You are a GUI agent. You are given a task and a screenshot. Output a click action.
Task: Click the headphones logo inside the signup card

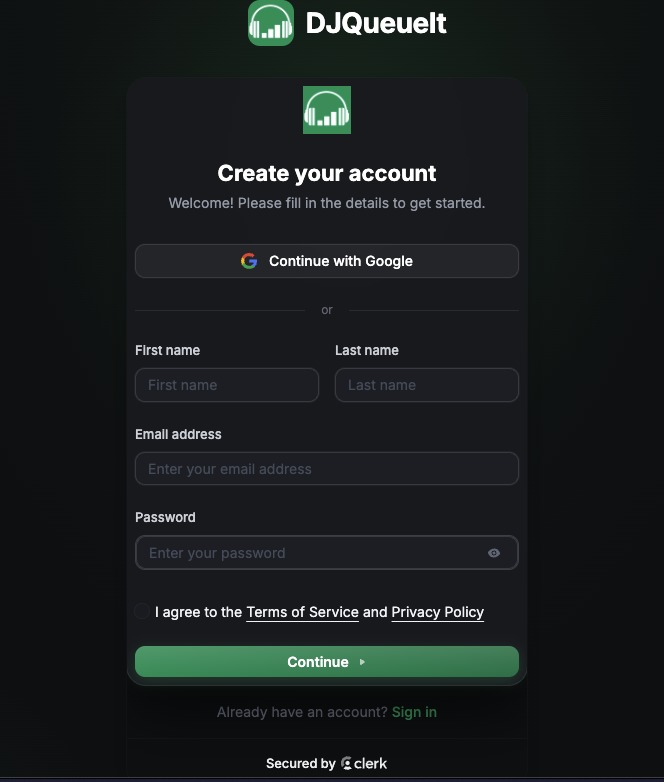point(327,110)
